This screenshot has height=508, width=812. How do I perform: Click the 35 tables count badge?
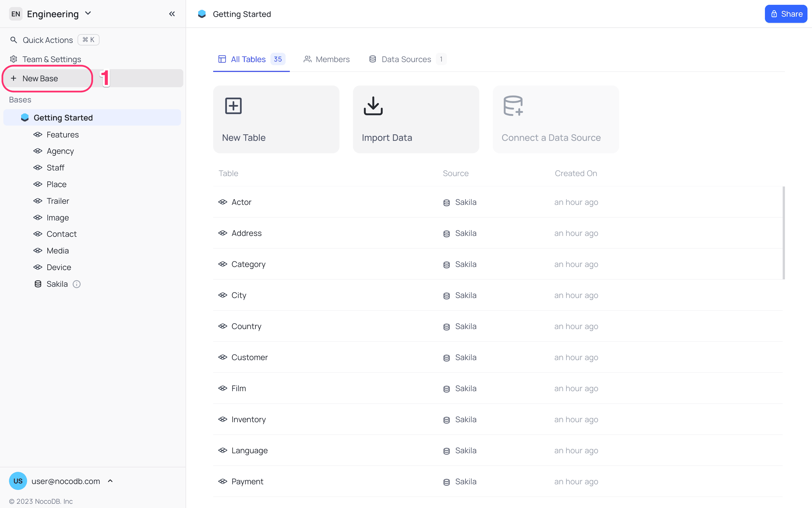[278, 59]
